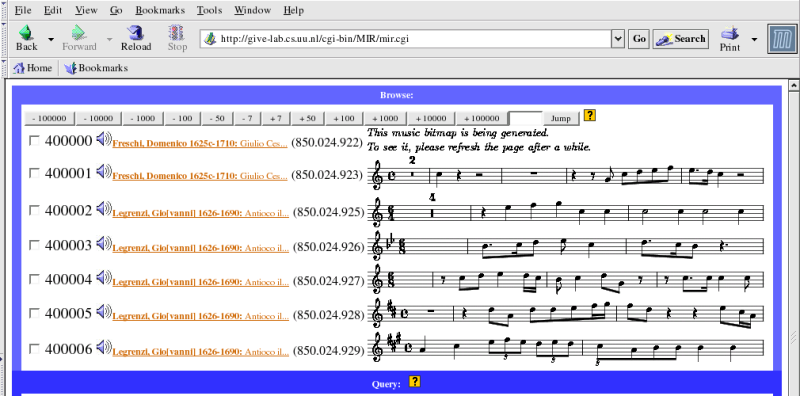Screen dimensions: 800x396
Task: Open the Go menu
Action: pos(116,10)
